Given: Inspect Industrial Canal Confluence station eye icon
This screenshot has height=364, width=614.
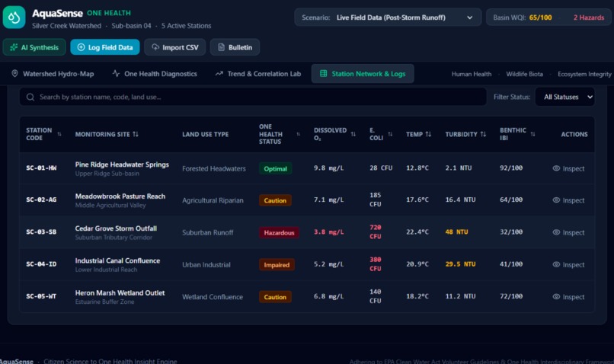Looking at the screenshot, I should click(556, 264).
